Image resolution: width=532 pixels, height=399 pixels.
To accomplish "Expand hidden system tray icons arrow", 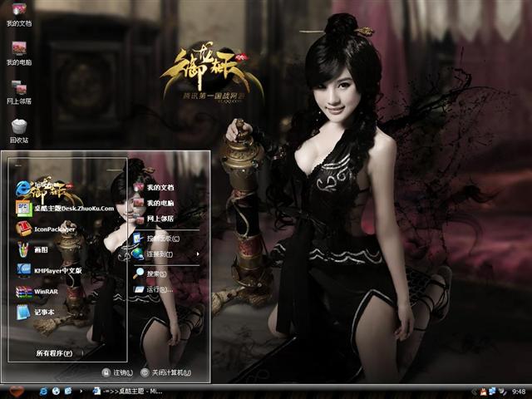I will [x=475, y=392].
